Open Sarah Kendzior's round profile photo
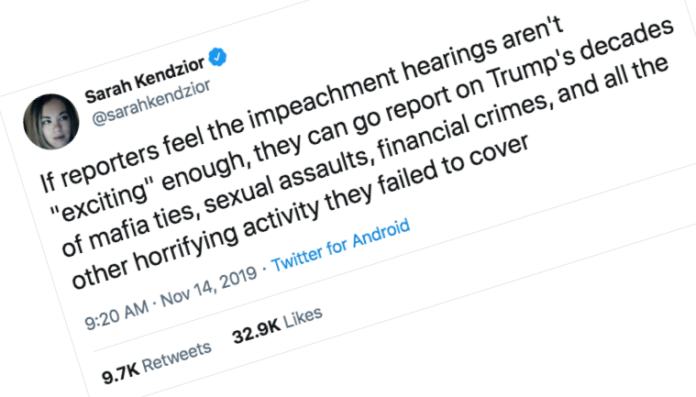 51,121
